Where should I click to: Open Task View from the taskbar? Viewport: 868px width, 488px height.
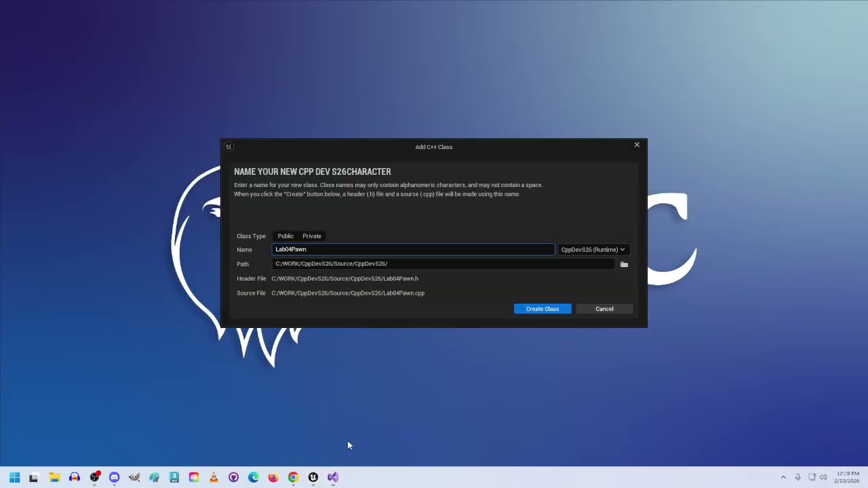[34, 477]
